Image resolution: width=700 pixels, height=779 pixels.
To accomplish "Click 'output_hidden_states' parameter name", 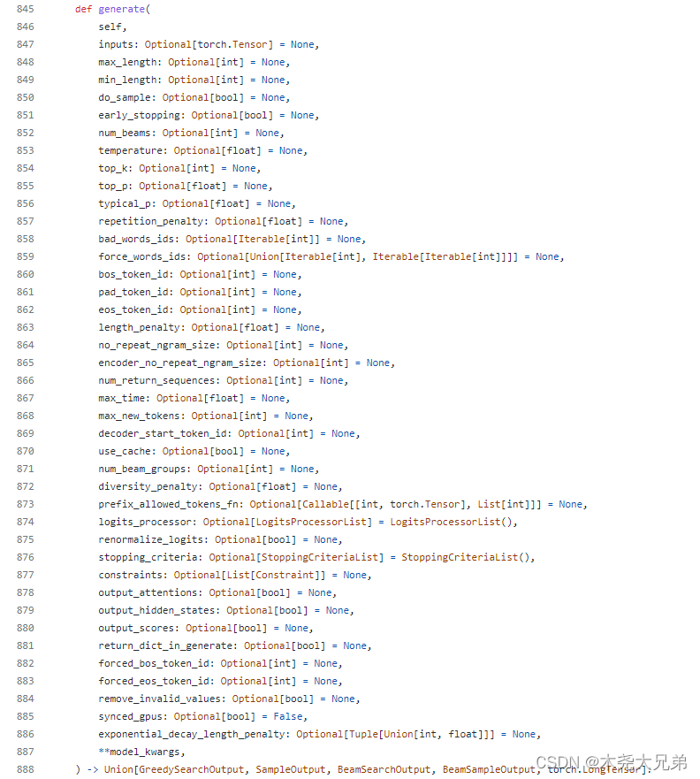I will tap(156, 610).
